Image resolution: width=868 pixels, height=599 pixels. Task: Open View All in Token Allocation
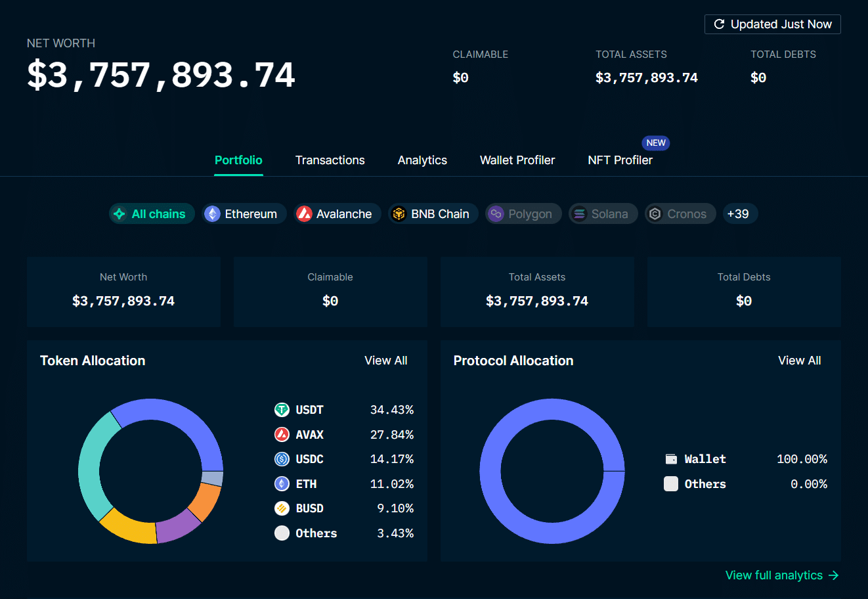coord(385,361)
